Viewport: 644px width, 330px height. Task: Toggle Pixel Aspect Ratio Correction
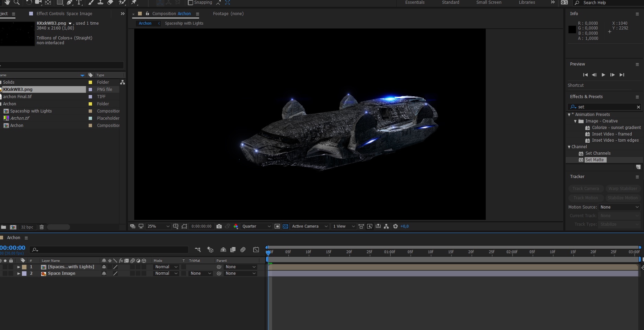(x=361, y=226)
